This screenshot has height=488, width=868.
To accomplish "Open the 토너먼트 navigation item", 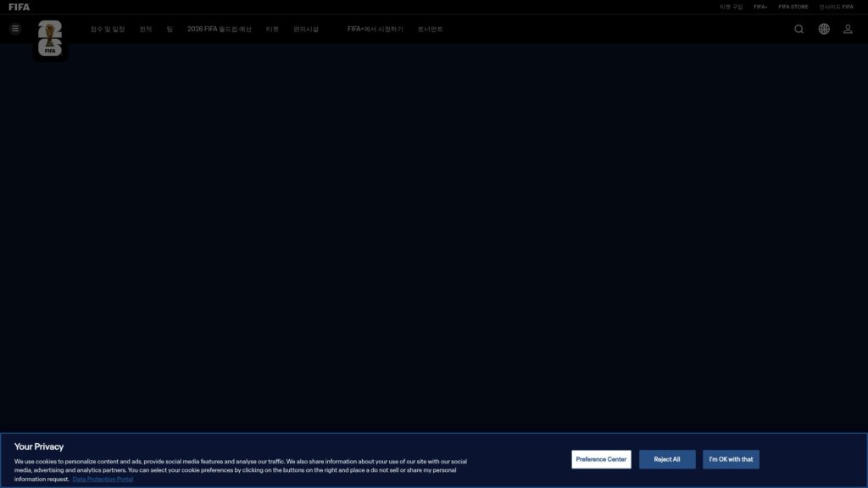I will coord(431,29).
